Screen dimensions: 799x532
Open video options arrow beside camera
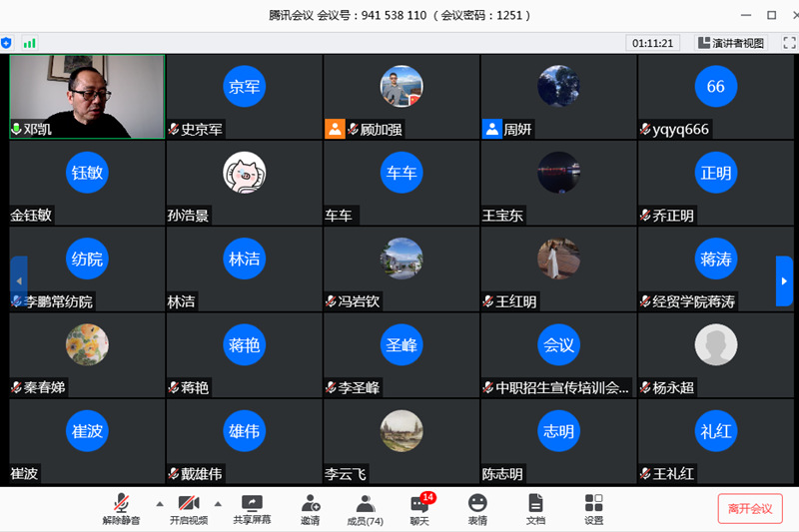[218, 504]
